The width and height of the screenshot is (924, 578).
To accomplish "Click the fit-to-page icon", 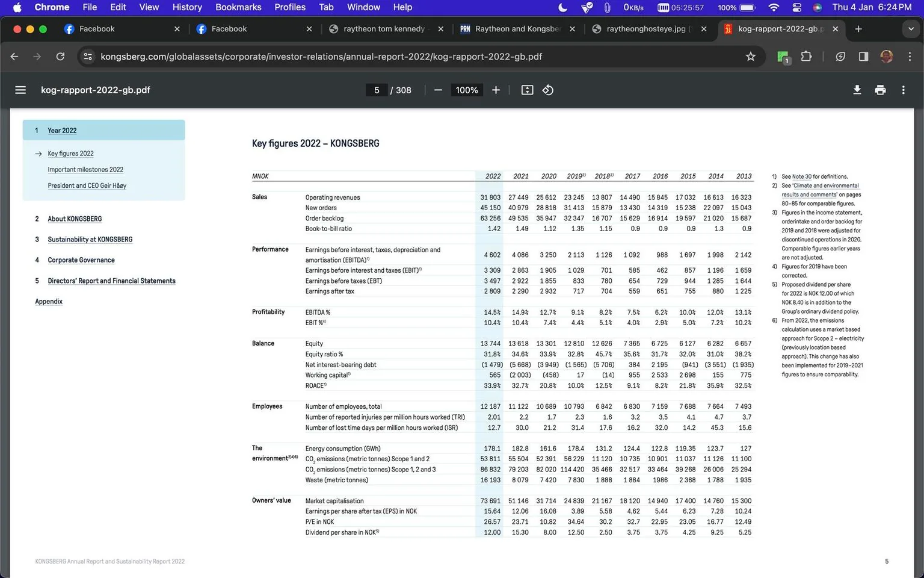I will coord(527,90).
